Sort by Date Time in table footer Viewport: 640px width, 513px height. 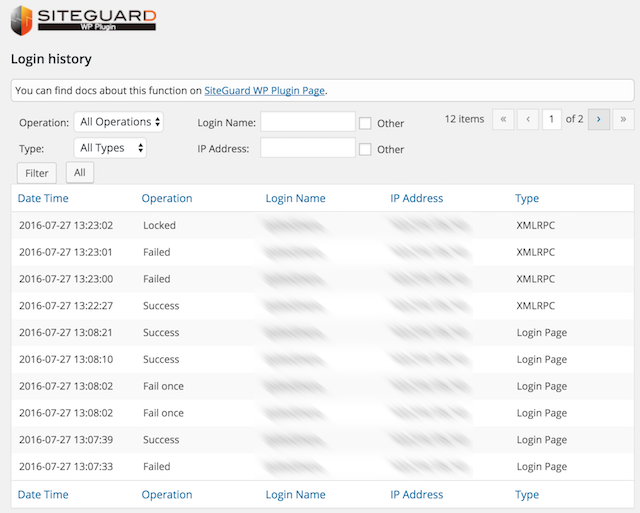pyautogui.click(x=43, y=495)
